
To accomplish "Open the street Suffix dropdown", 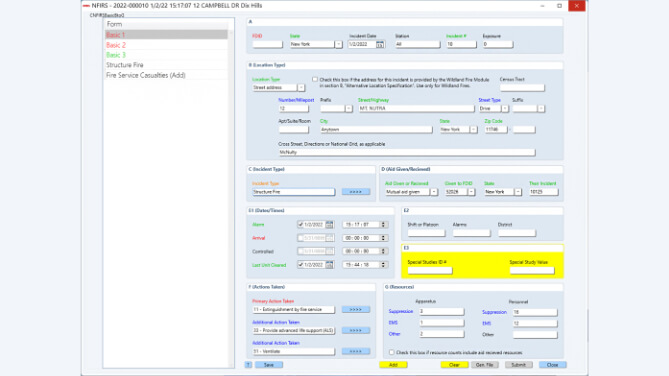I will tap(541, 109).
